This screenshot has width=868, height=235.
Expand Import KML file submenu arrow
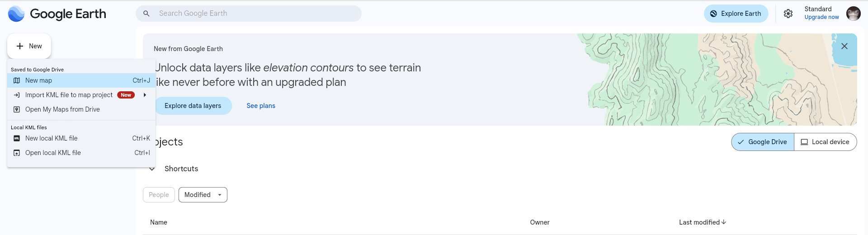coord(145,95)
